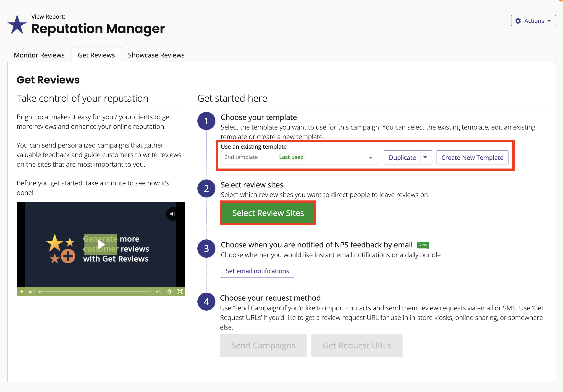Play the video with center play button
563x392 pixels.
tap(101, 244)
